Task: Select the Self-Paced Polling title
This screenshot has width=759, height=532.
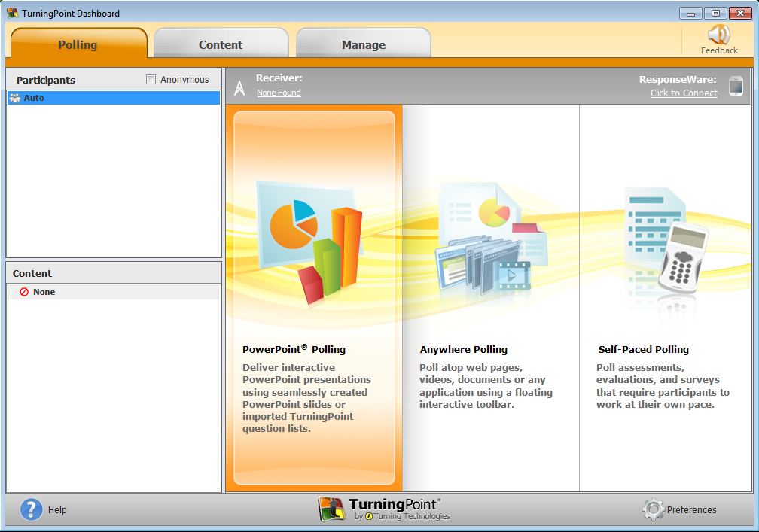Action: pos(643,350)
